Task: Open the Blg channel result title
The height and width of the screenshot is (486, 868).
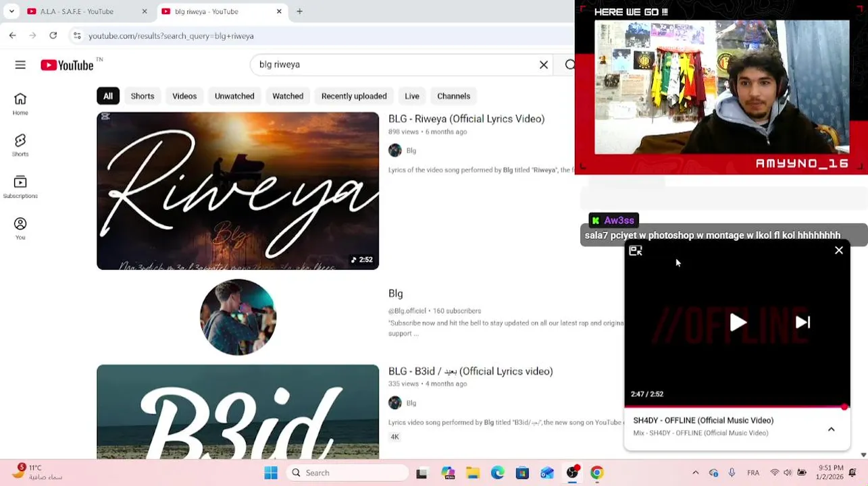Action: tap(396, 294)
